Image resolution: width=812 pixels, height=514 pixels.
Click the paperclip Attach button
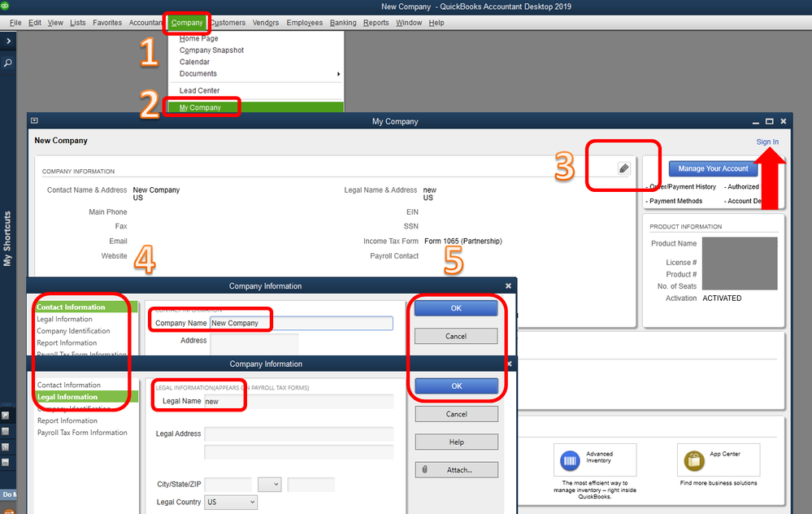coord(456,470)
